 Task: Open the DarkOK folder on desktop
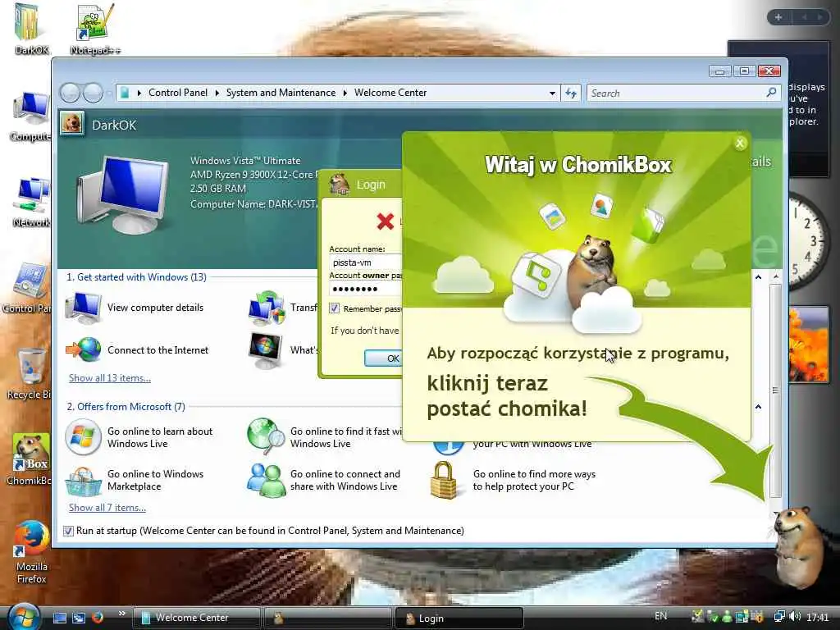coord(30,29)
